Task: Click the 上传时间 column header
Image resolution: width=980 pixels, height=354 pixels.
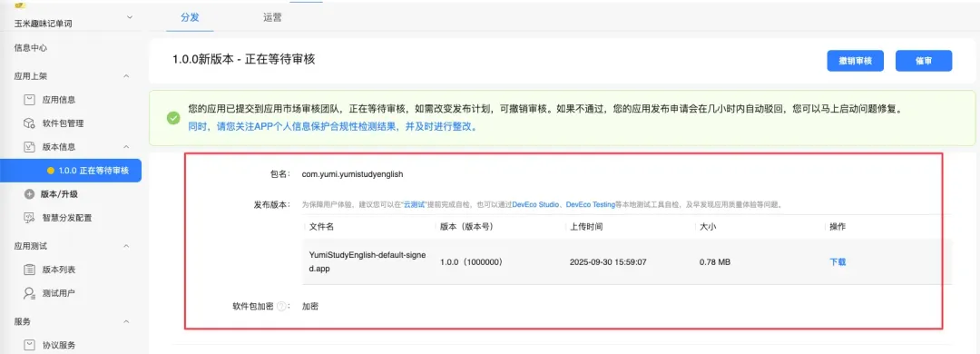Action: pyautogui.click(x=586, y=226)
